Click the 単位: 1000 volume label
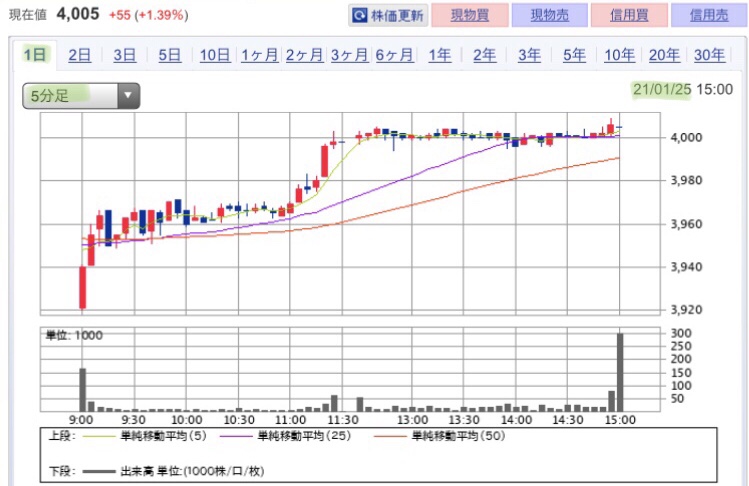Screen dimensions: 749x486 [74, 335]
